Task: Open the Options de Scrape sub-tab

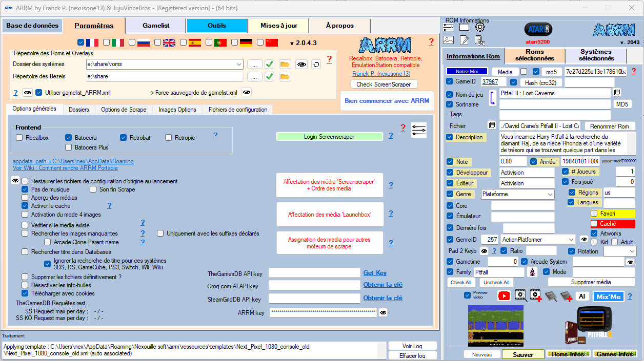Action: pos(124,110)
